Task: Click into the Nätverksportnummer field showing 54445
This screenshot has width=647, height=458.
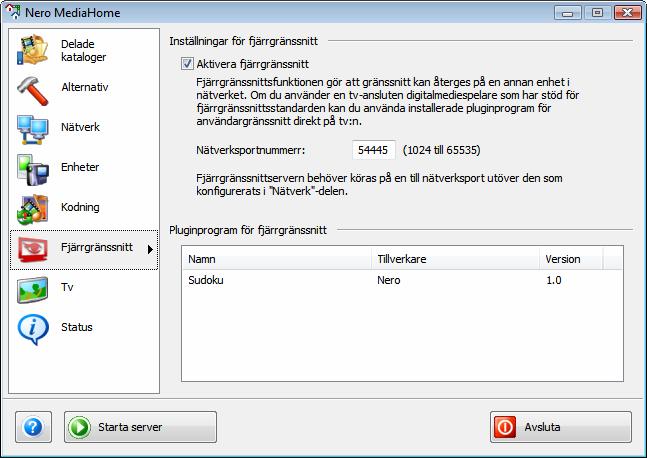Action: tap(374, 150)
